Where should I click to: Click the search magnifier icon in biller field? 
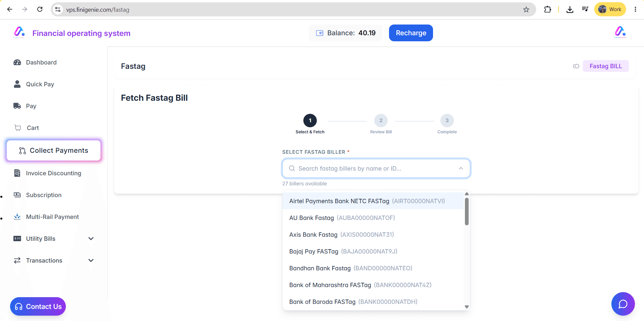[292, 168]
